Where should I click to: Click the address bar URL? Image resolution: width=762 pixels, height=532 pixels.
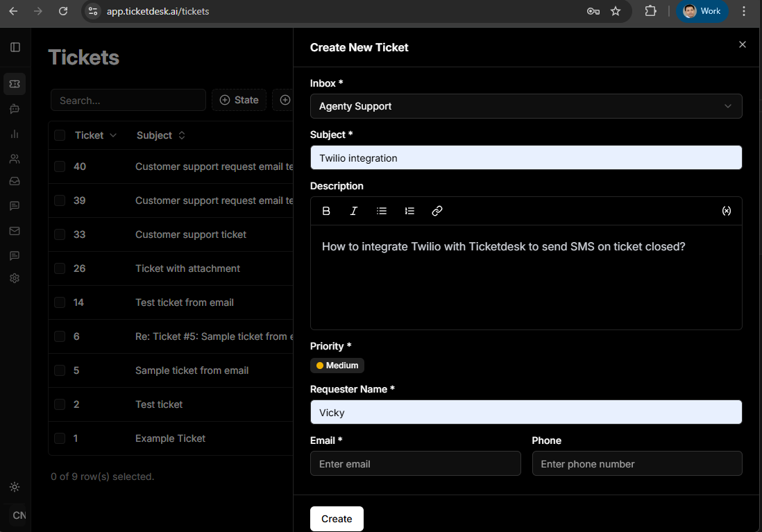158,11
